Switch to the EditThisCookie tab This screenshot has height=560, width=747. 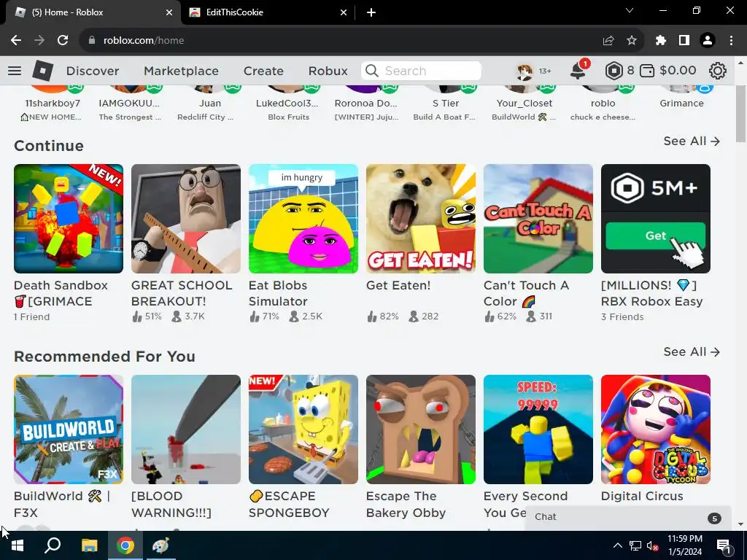point(268,12)
